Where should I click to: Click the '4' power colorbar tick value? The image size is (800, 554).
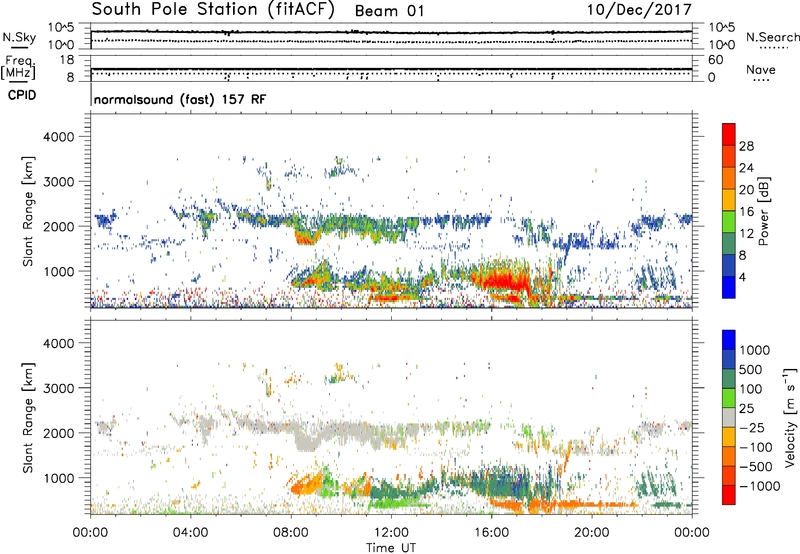743,278
